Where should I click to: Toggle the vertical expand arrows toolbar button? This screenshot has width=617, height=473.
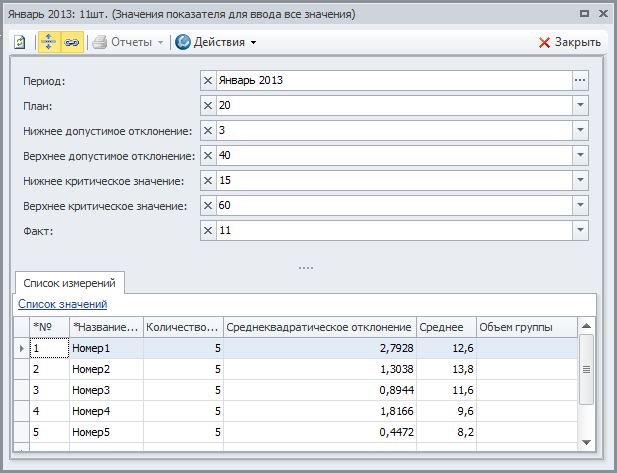pos(48,42)
